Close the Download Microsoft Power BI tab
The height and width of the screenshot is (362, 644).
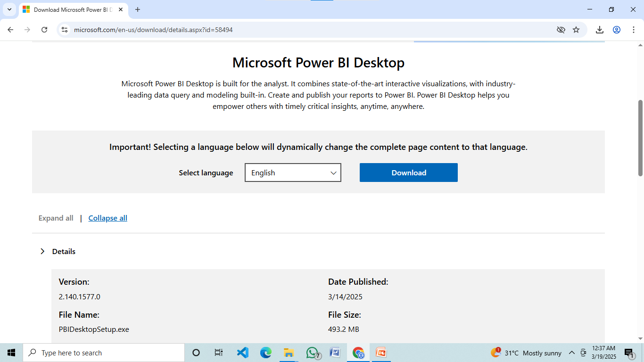[x=121, y=9]
